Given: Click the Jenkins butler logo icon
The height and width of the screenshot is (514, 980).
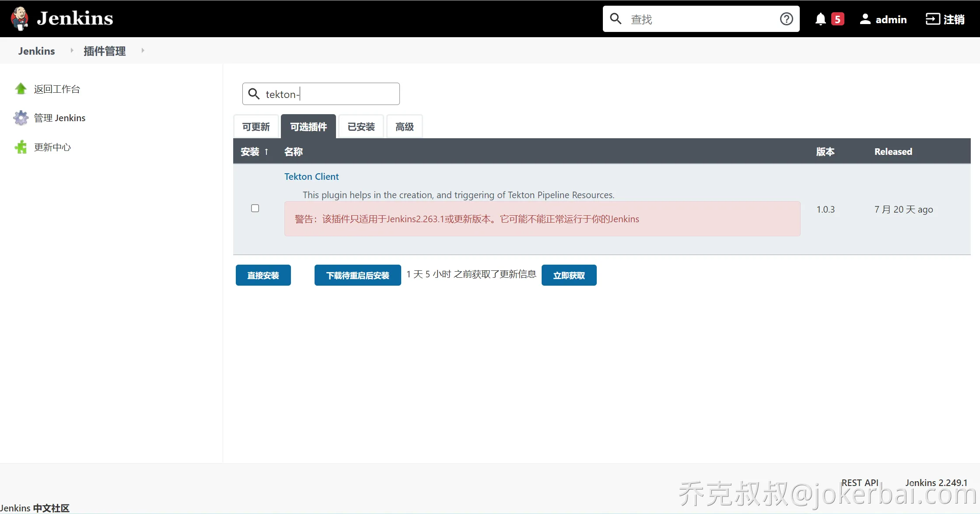Looking at the screenshot, I should point(20,19).
